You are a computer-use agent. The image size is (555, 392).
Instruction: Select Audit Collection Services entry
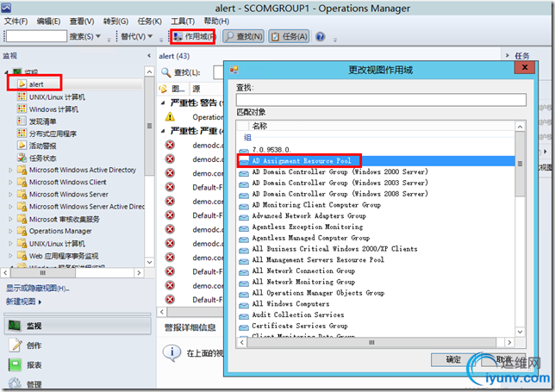tap(297, 314)
